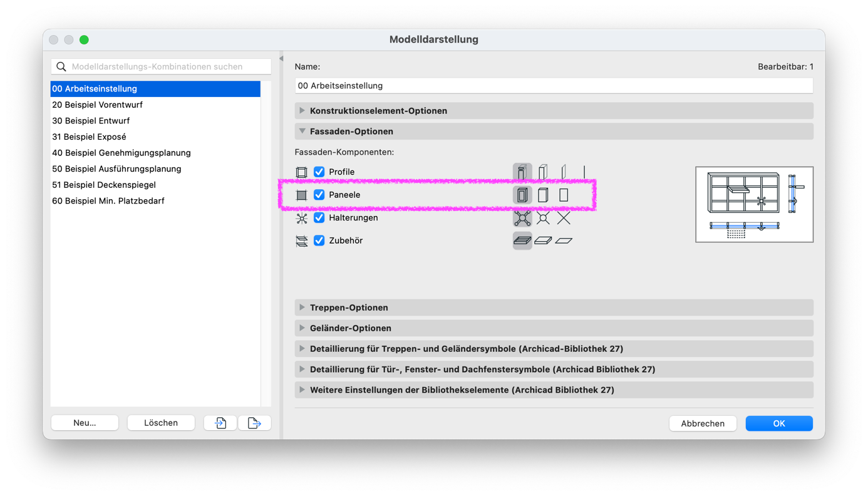Screen dimensions: 868x496
Task: Click the Name input field
Action: 554,86
